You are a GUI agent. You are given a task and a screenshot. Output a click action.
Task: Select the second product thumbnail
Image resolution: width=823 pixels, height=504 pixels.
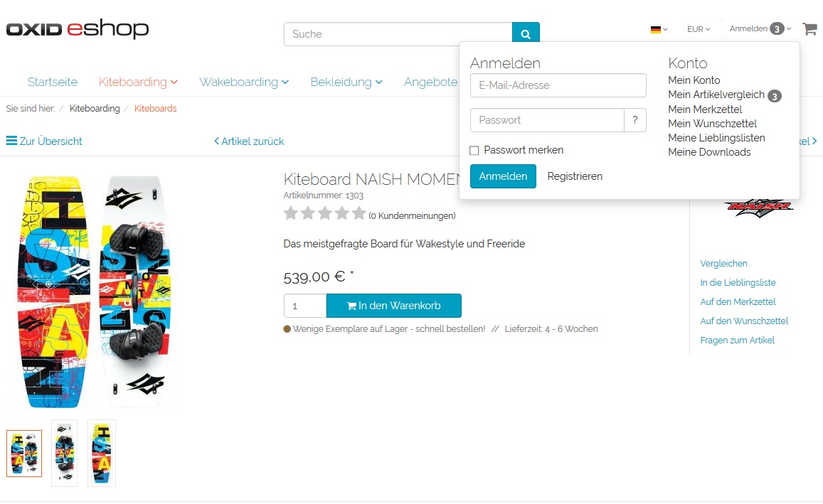(64, 453)
